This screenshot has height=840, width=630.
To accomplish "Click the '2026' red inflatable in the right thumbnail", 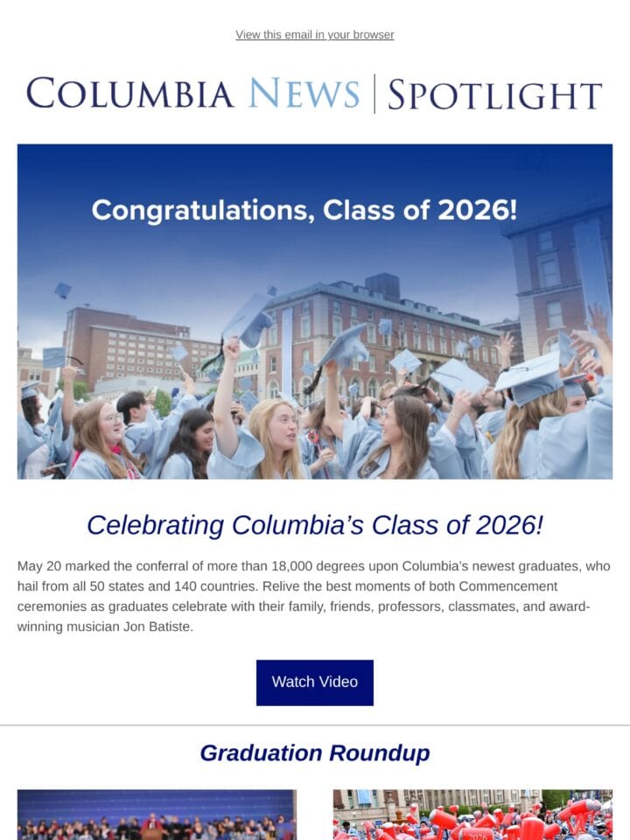I will click(477, 835).
